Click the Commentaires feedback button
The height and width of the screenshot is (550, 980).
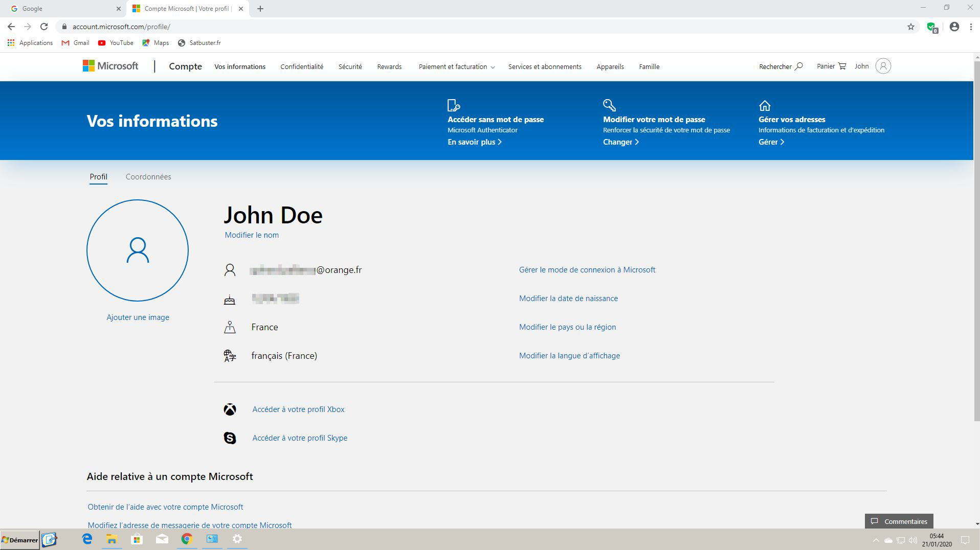[899, 521]
